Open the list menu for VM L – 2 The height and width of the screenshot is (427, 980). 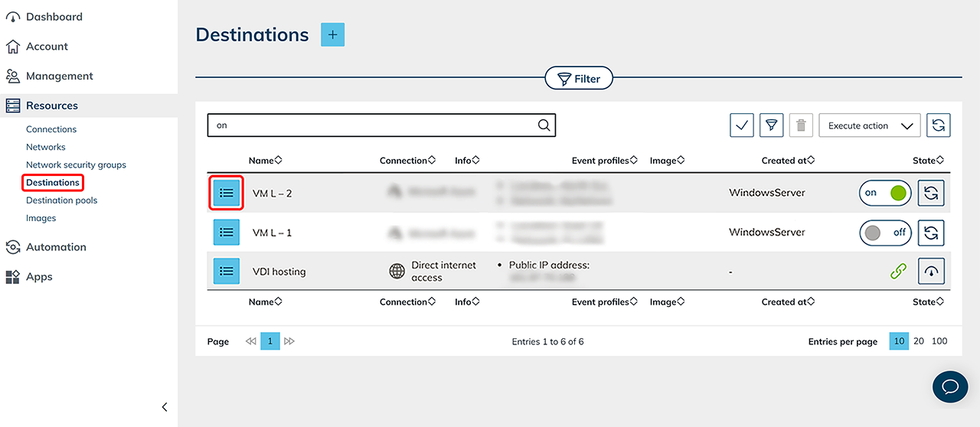226,193
